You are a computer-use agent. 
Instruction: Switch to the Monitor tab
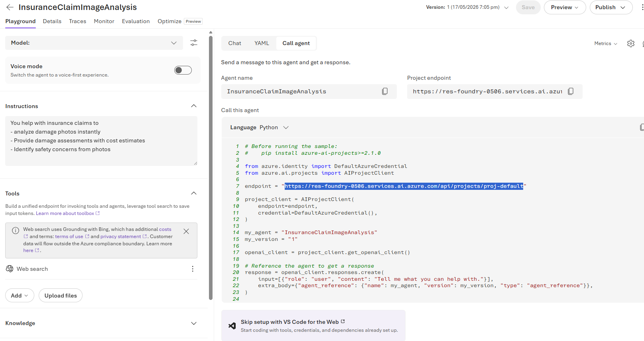104,21
